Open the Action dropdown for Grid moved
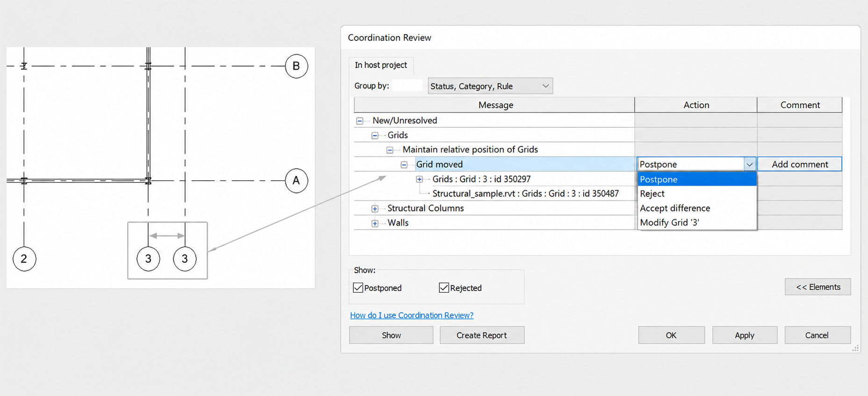Screen dimensions: 868x396 pyautogui.click(x=750, y=164)
